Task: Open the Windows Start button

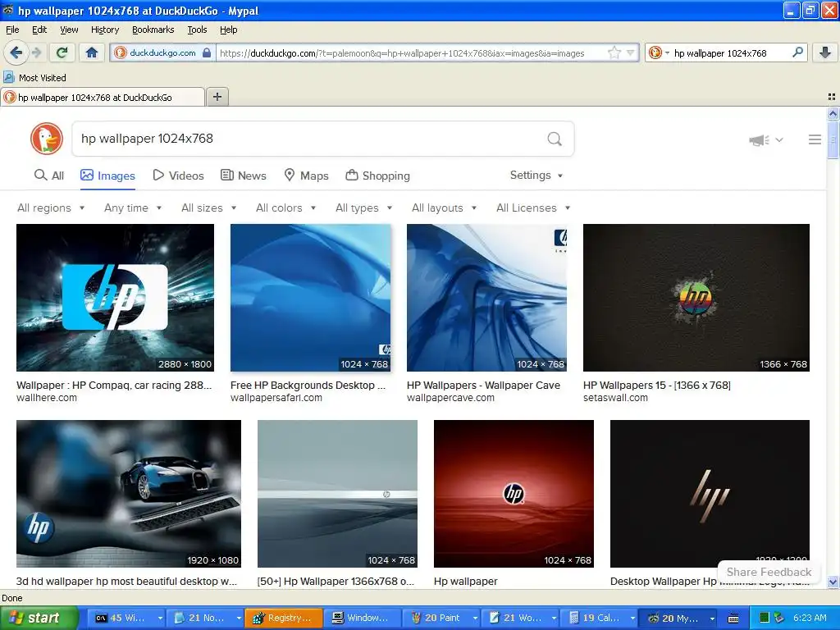Action: [x=39, y=618]
